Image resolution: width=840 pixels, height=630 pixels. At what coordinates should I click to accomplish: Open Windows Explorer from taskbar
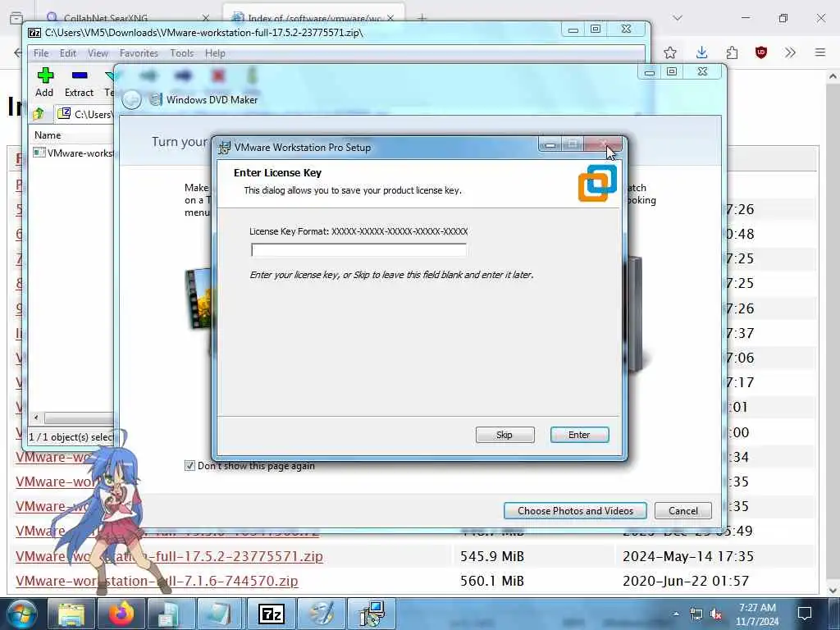click(71, 614)
